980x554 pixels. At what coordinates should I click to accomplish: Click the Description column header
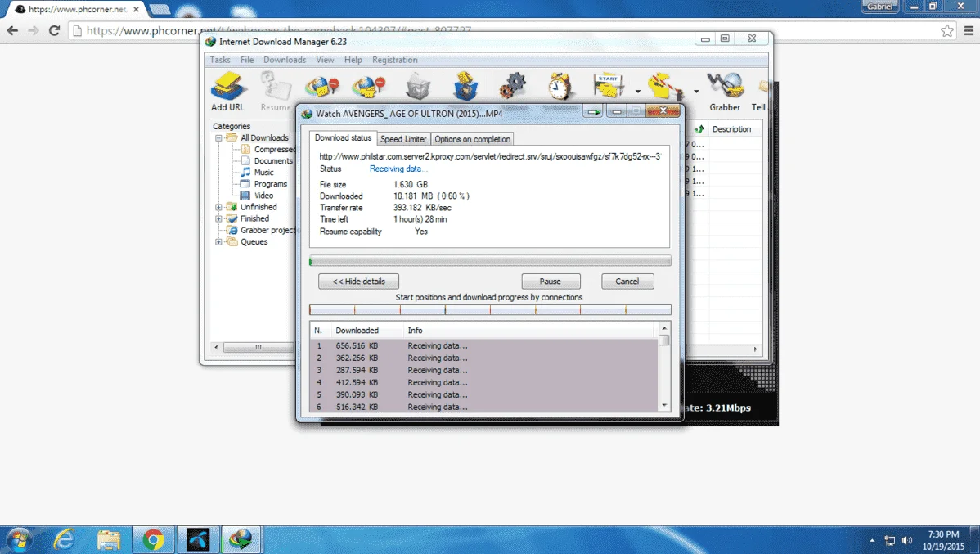732,128
